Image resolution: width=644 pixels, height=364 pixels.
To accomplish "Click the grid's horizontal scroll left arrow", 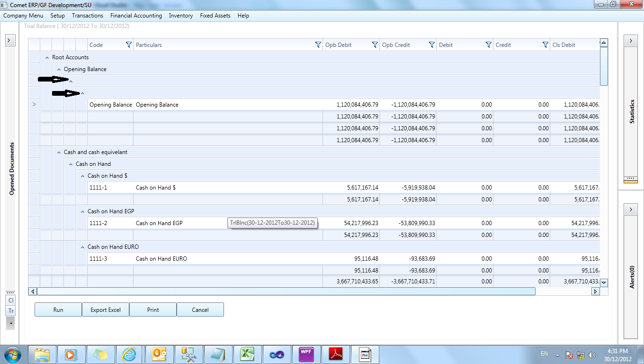I will coord(33,291).
